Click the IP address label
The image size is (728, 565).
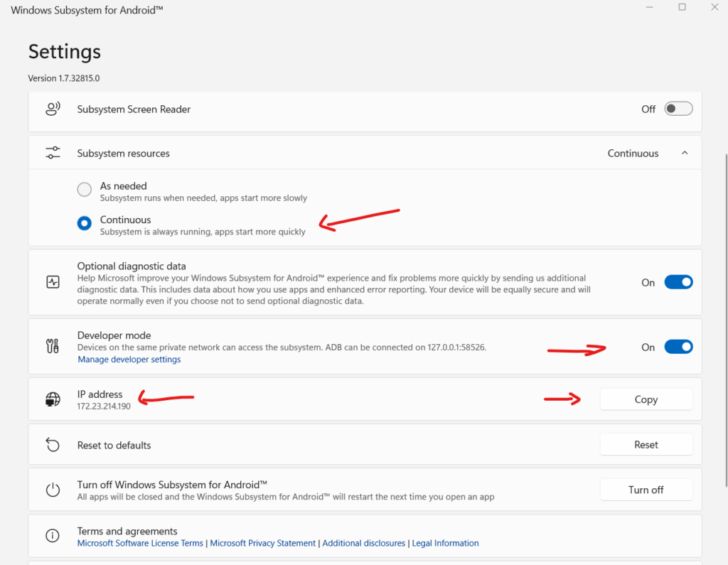(x=100, y=394)
